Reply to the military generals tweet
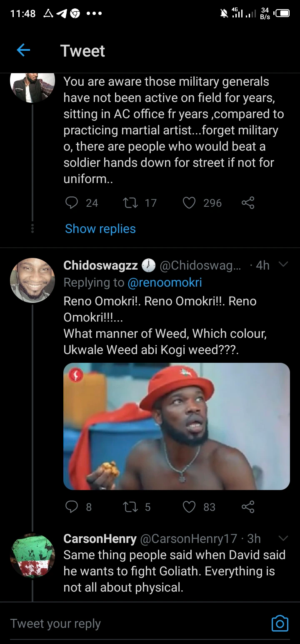 point(72,203)
